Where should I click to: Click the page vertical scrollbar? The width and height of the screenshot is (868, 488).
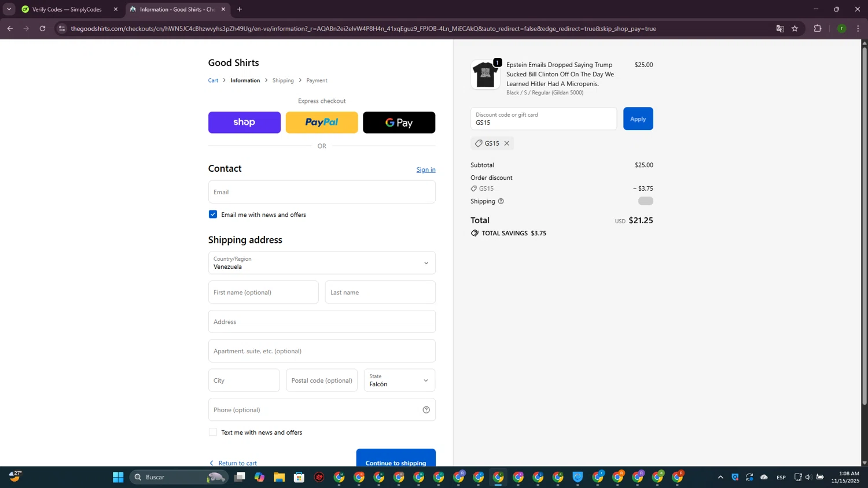tap(865, 225)
